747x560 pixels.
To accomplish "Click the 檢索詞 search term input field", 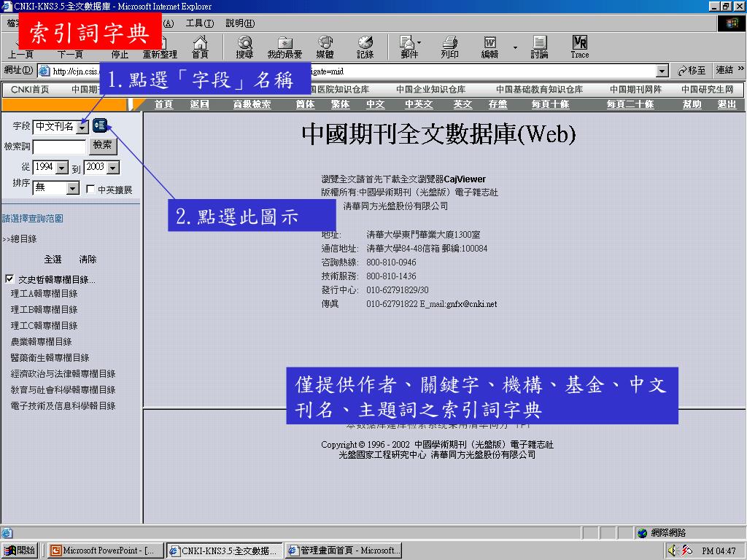I will (x=60, y=147).
